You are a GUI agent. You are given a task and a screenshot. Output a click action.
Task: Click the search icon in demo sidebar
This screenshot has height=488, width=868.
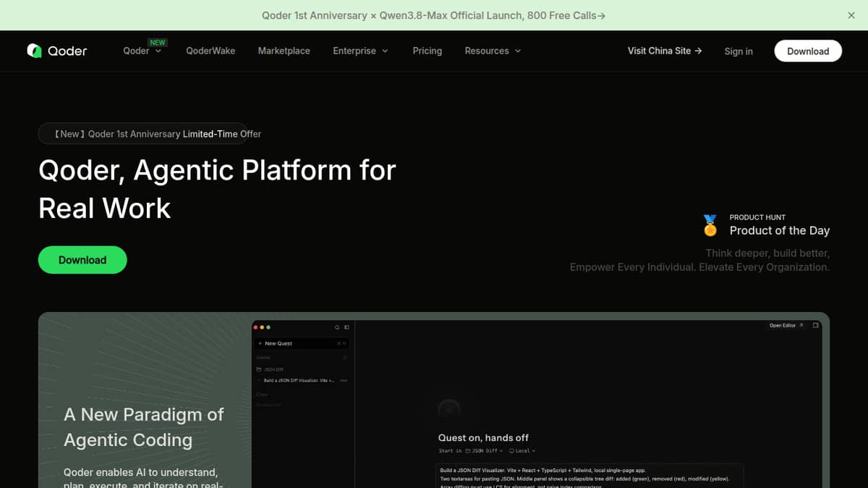pyautogui.click(x=337, y=327)
